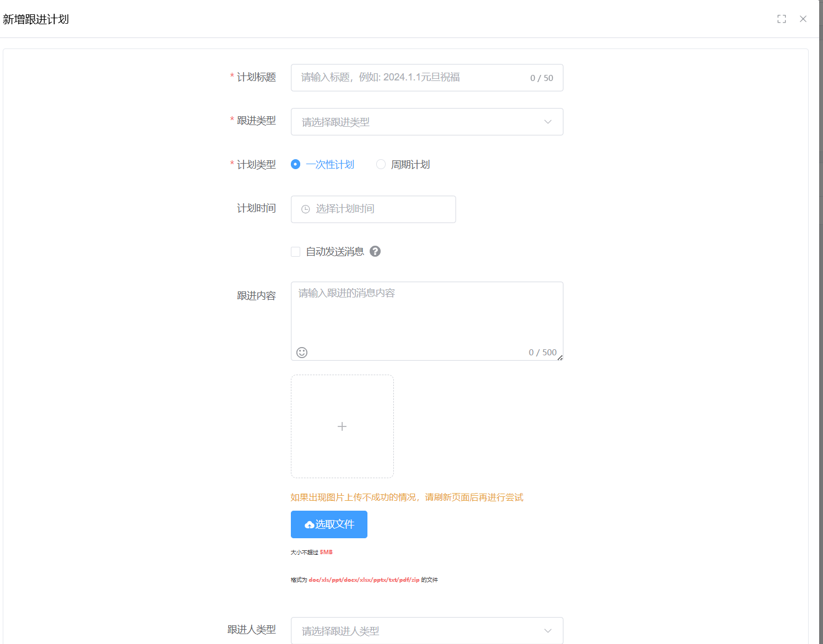
Task: Expand the dialog to fullscreen
Action: click(x=781, y=18)
